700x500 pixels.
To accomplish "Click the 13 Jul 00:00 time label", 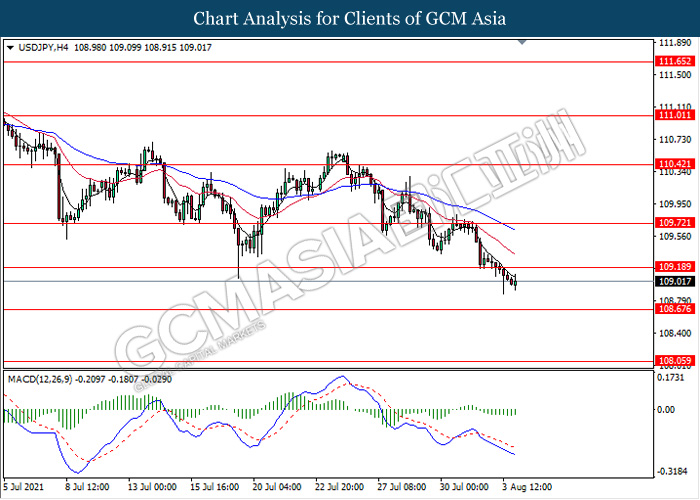I will pyautogui.click(x=152, y=487).
